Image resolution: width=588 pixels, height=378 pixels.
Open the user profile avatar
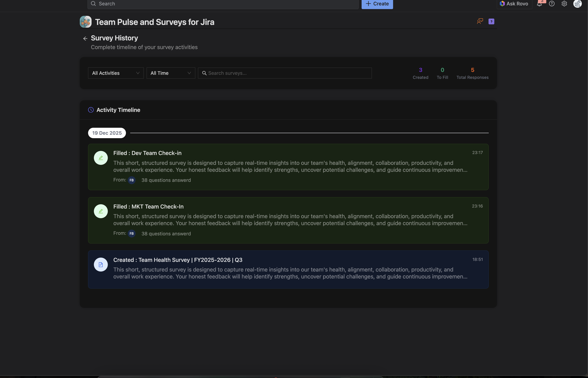click(x=577, y=4)
